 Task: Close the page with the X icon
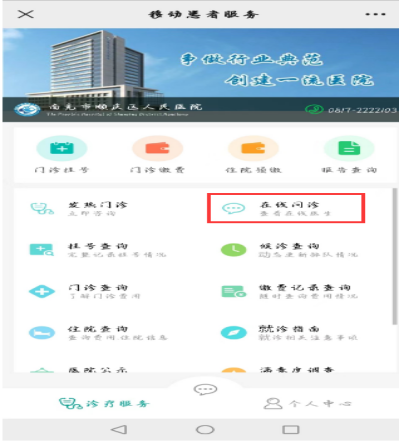[26, 14]
